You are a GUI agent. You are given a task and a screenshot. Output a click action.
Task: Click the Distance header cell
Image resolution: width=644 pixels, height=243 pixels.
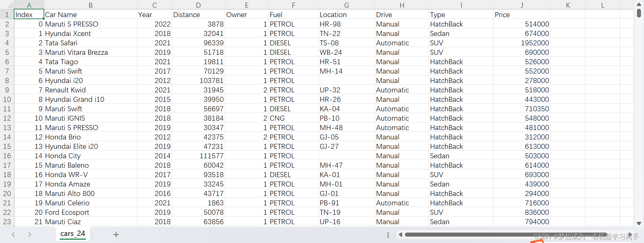click(x=199, y=15)
